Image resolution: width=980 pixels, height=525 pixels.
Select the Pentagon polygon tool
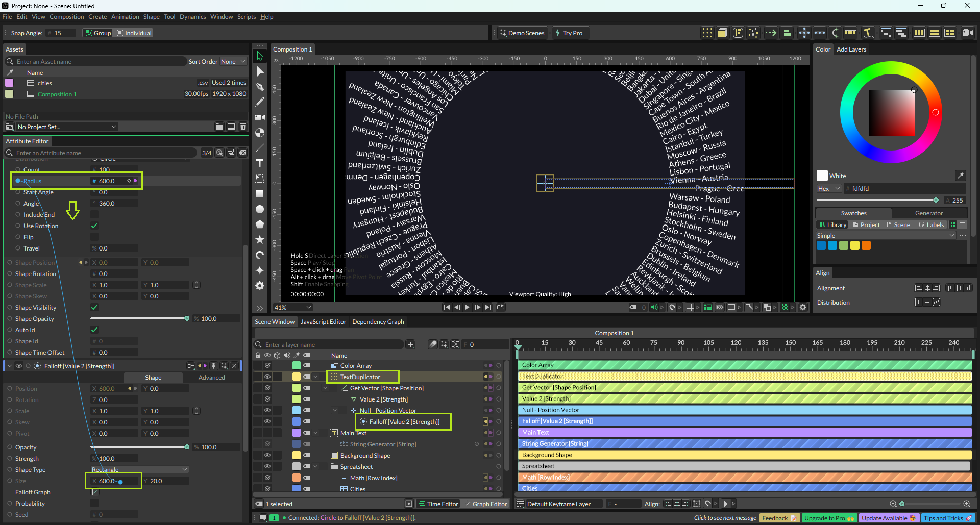tap(260, 224)
